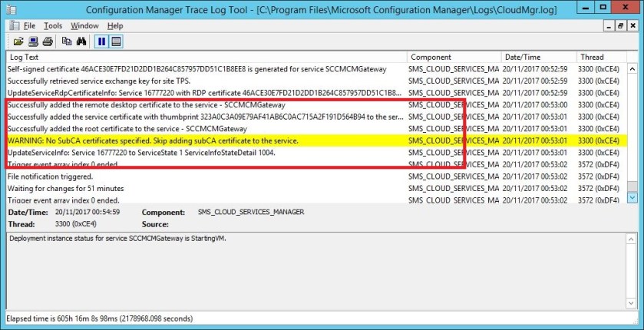Select the 'File notification triggered.' row
The image size is (644, 330).
click(x=316, y=177)
